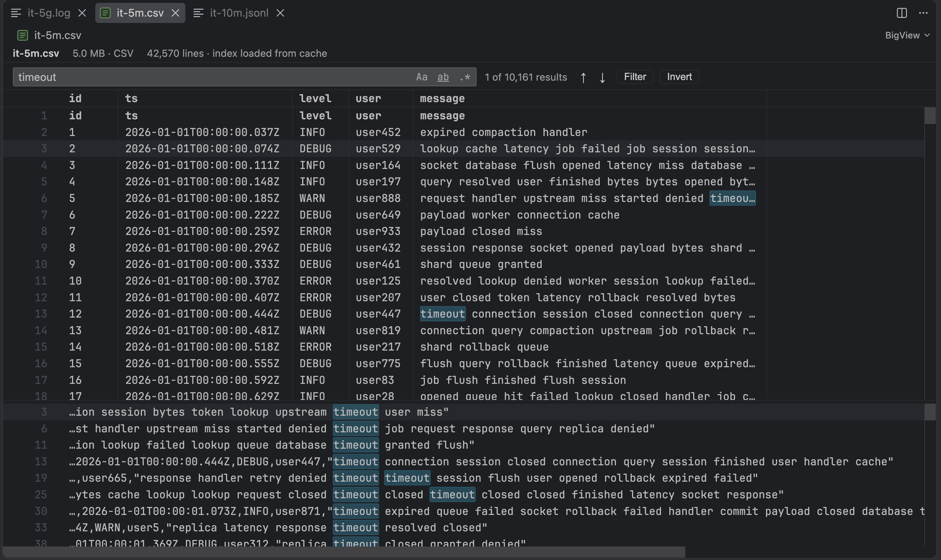Click the results pane vertical scrollbar thumb

pos(930,412)
